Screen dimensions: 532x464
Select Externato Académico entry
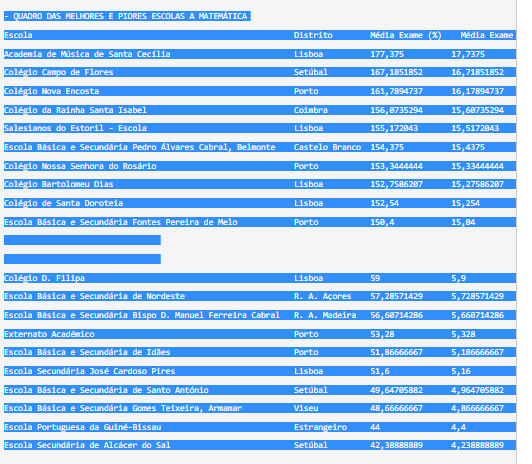(x=49, y=334)
